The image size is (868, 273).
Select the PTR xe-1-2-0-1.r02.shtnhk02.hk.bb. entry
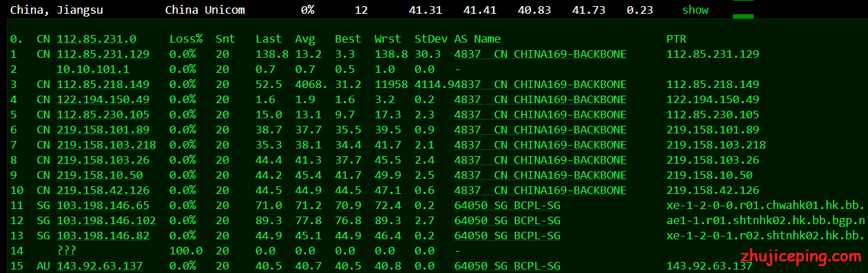click(x=766, y=236)
